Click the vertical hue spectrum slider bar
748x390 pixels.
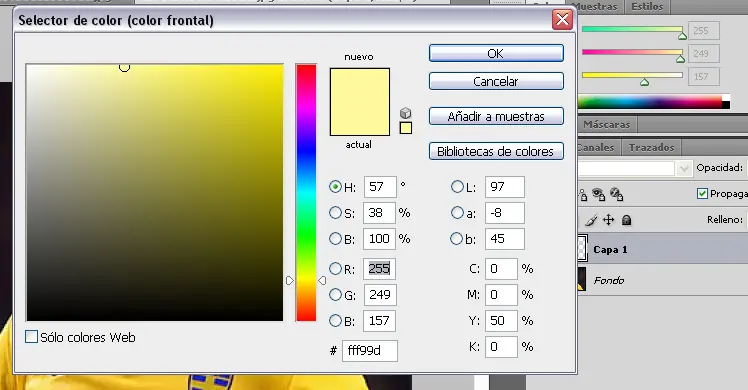[x=306, y=193]
